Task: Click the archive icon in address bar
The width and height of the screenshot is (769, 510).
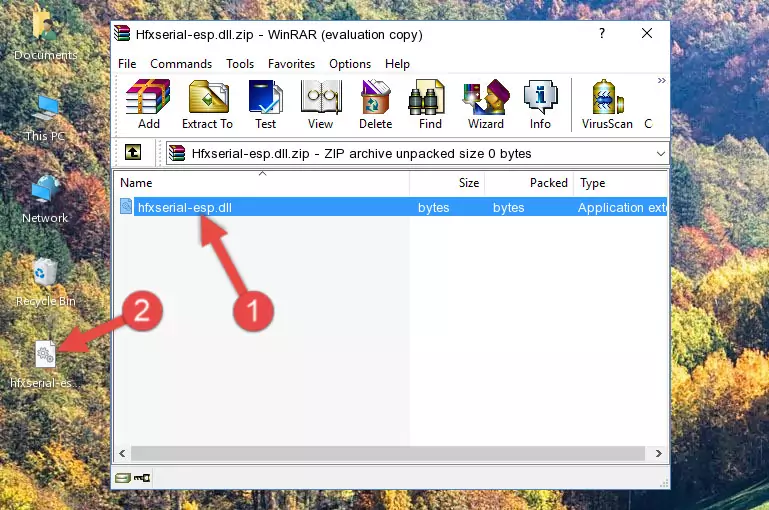Action: [177, 153]
